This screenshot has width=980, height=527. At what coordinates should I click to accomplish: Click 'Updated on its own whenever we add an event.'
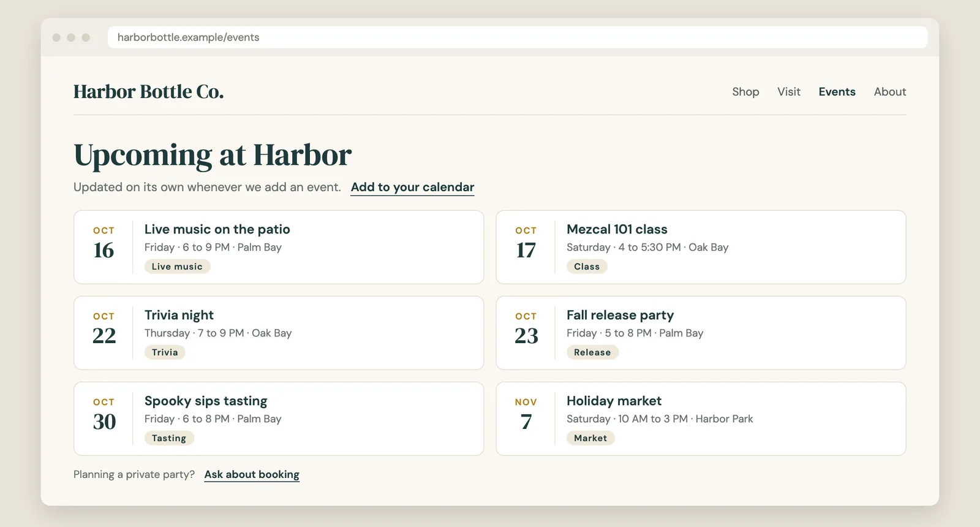[x=207, y=188]
